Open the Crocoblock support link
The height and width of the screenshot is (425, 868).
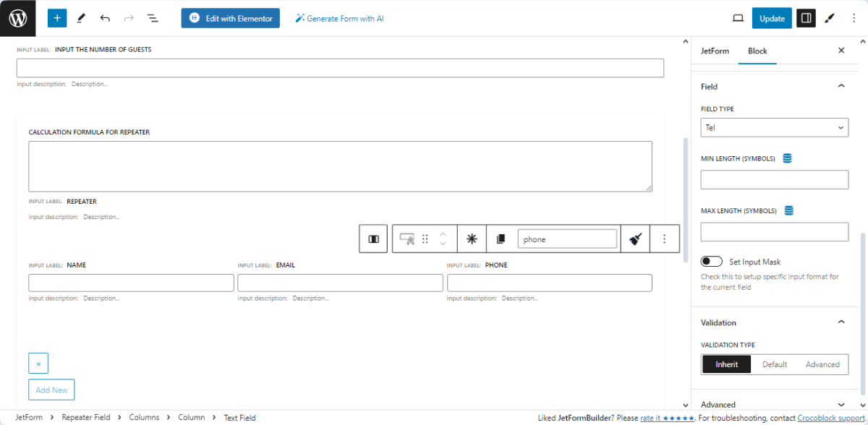pyautogui.click(x=830, y=418)
